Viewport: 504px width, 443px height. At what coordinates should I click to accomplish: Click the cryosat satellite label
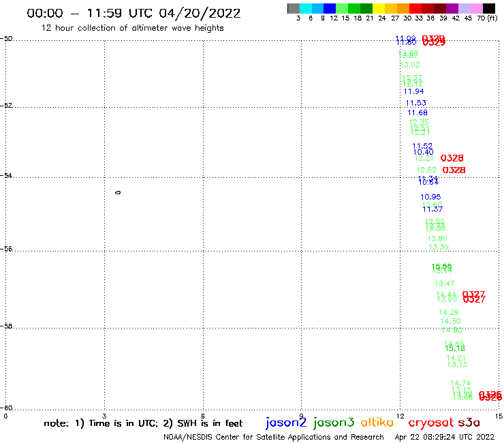(x=431, y=423)
